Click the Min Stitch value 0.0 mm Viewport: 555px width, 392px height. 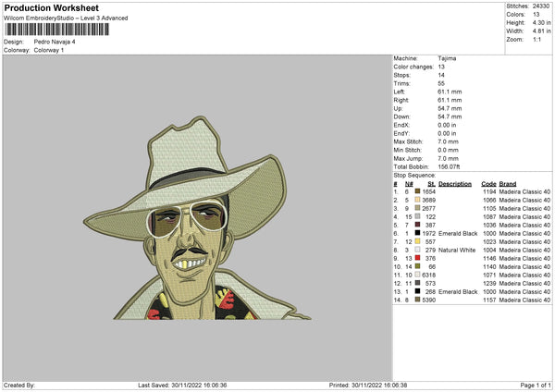(x=448, y=150)
